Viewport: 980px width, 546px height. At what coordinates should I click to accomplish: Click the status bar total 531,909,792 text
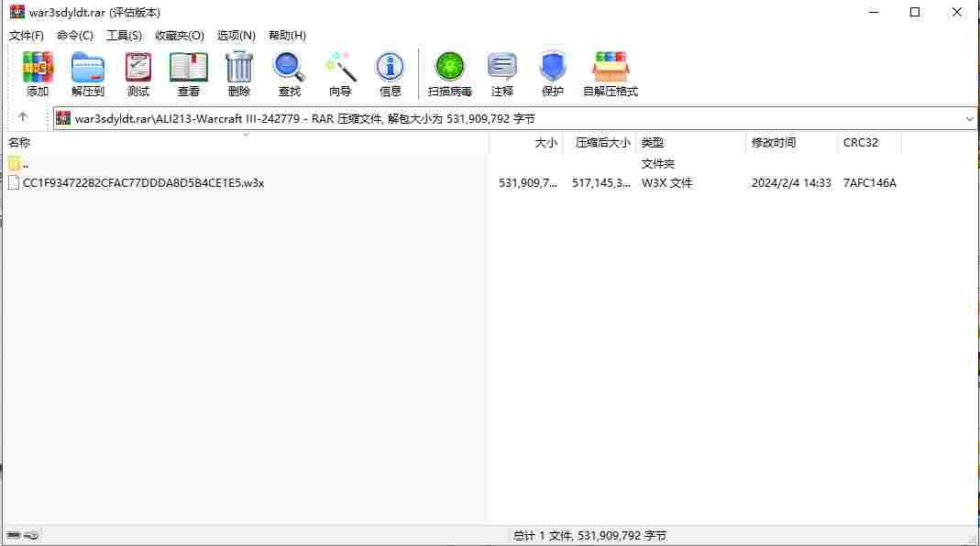click(589, 535)
